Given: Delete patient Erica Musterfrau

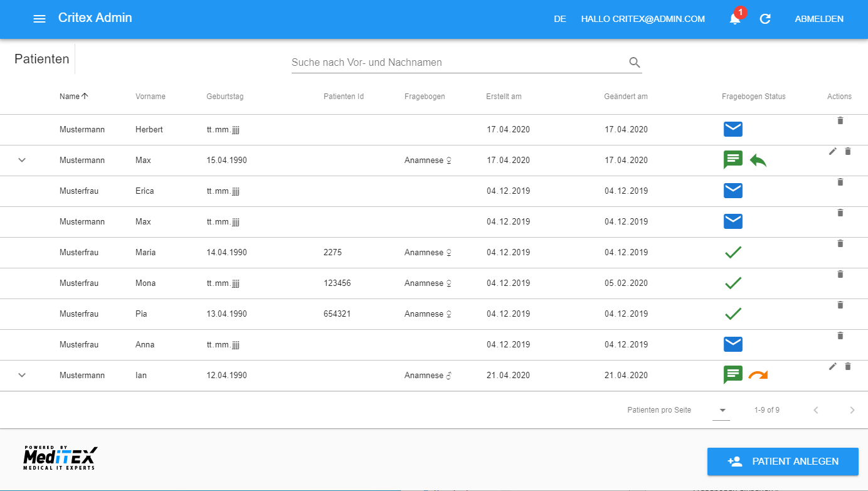Looking at the screenshot, I should click(840, 182).
